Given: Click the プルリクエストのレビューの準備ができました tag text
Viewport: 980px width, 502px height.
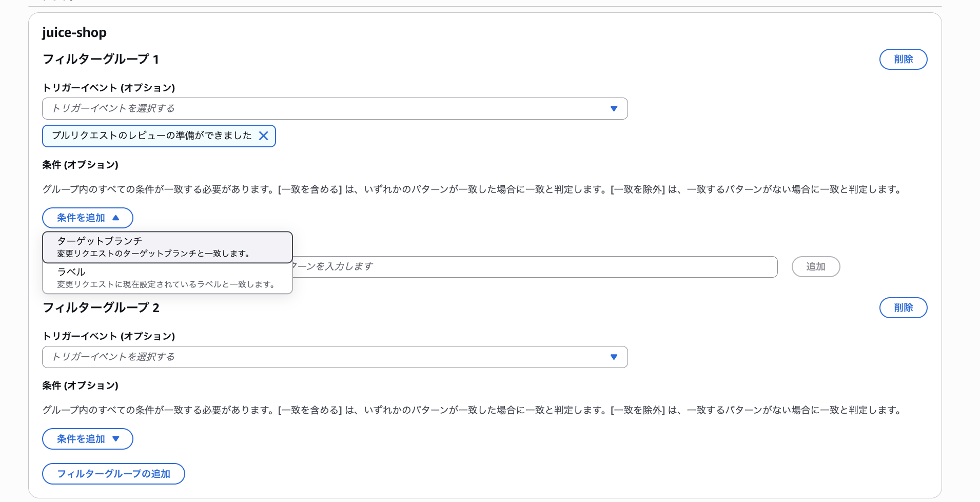Looking at the screenshot, I should [x=152, y=136].
